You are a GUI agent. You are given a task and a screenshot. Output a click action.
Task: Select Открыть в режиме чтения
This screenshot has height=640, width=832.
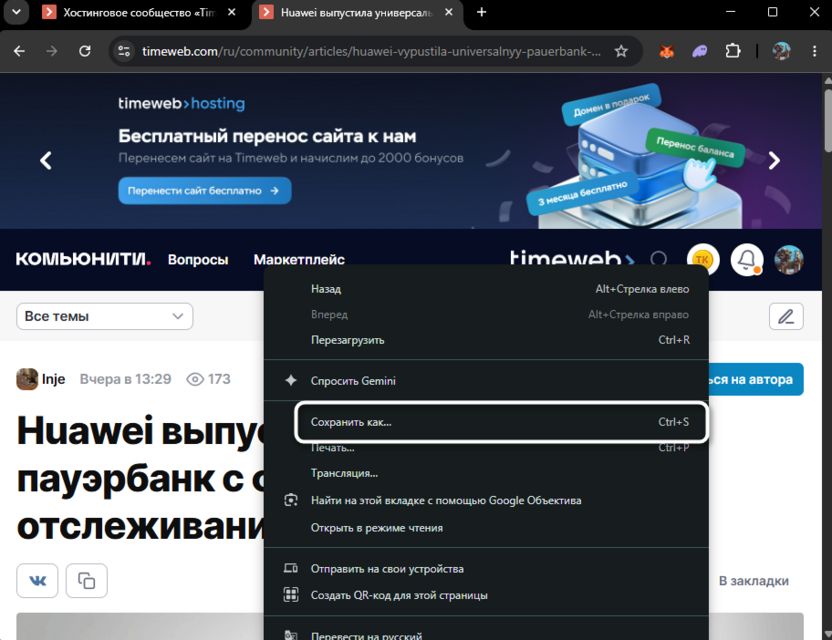pos(487,527)
